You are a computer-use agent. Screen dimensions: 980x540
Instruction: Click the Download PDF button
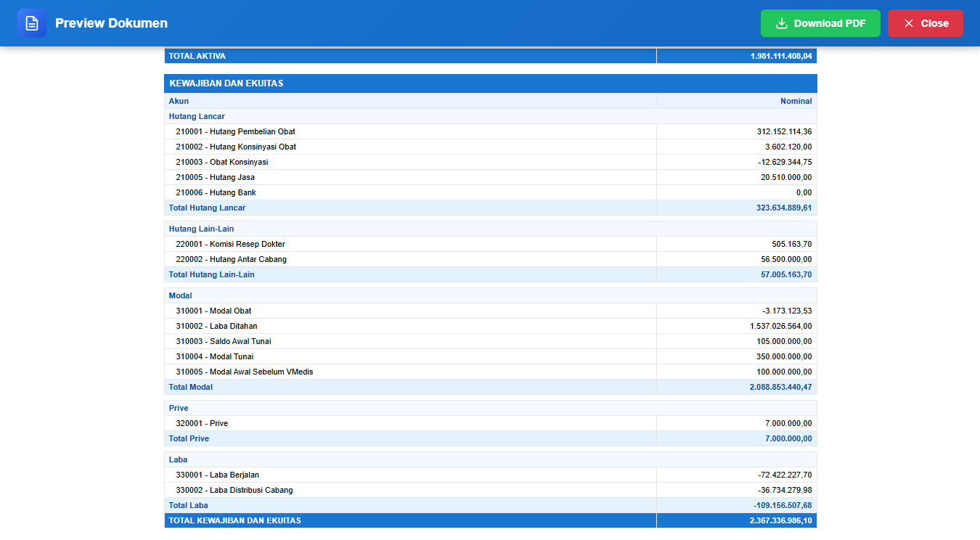[x=820, y=23]
